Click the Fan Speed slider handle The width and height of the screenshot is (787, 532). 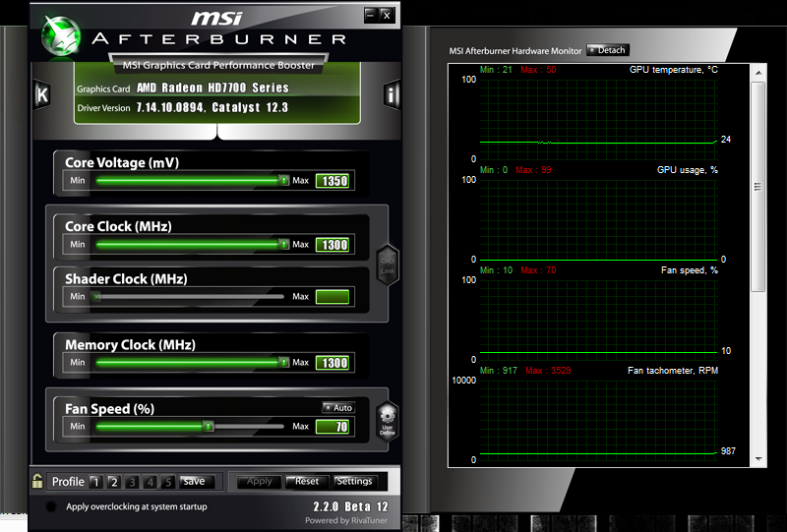pos(209,427)
